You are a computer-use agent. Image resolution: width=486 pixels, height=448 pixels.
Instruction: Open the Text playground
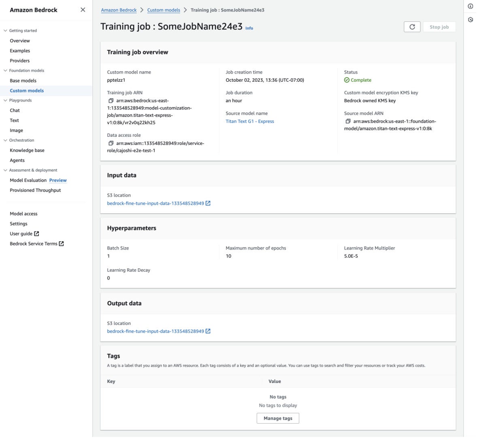click(14, 120)
